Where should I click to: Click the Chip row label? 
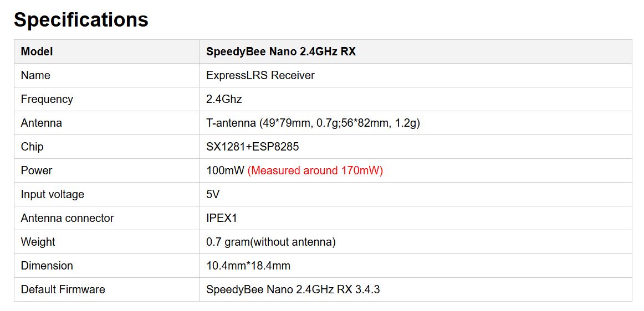32,147
